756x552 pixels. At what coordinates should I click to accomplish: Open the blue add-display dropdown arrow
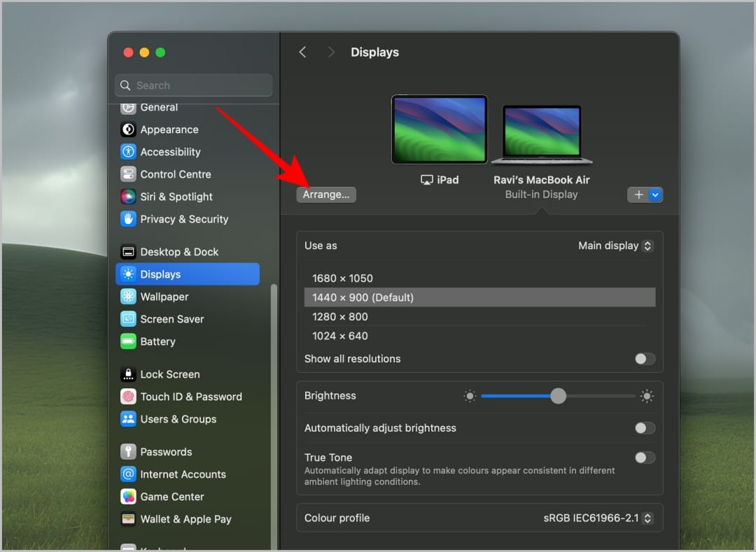pos(655,194)
